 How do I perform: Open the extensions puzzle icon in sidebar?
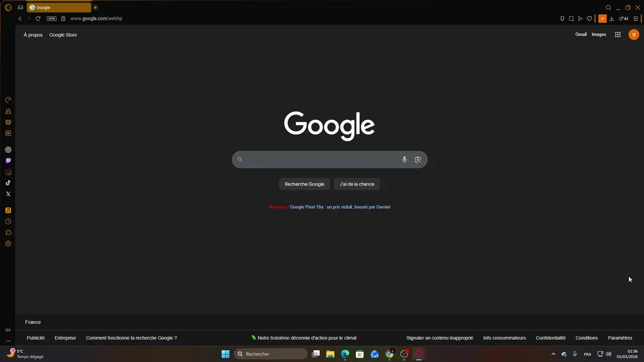[8, 233]
